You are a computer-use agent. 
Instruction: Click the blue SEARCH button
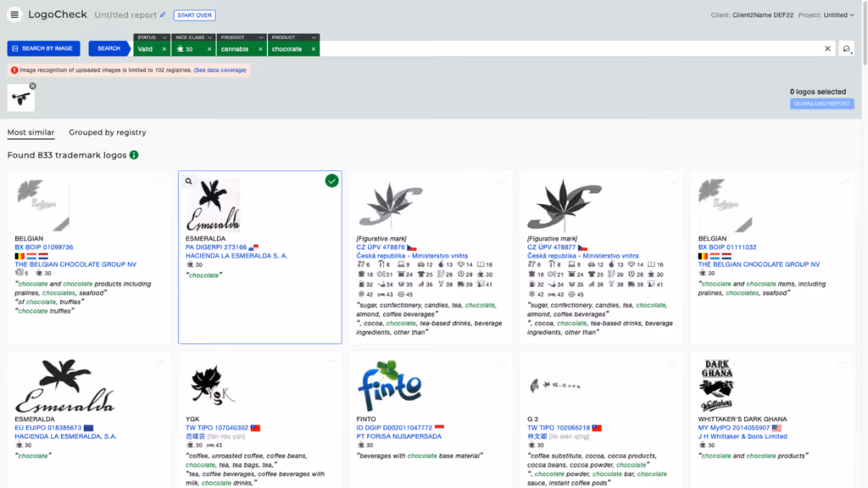[x=108, y=48]
